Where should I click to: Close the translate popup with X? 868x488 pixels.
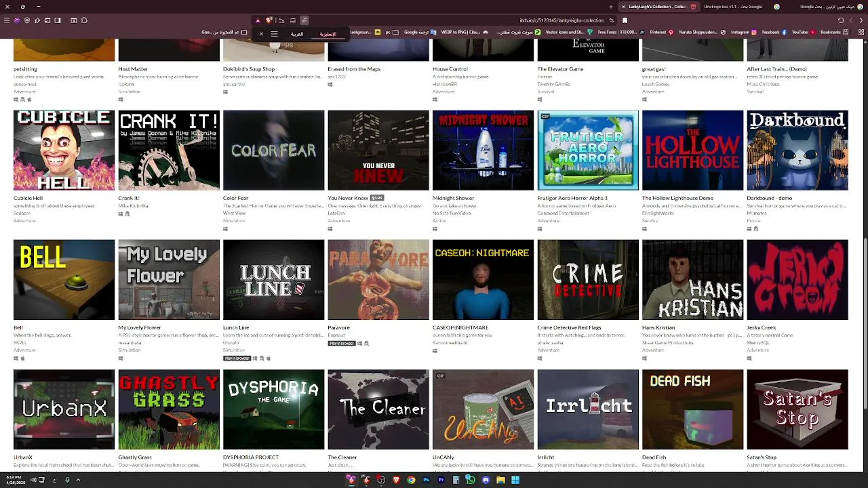[x=261, y=34]
